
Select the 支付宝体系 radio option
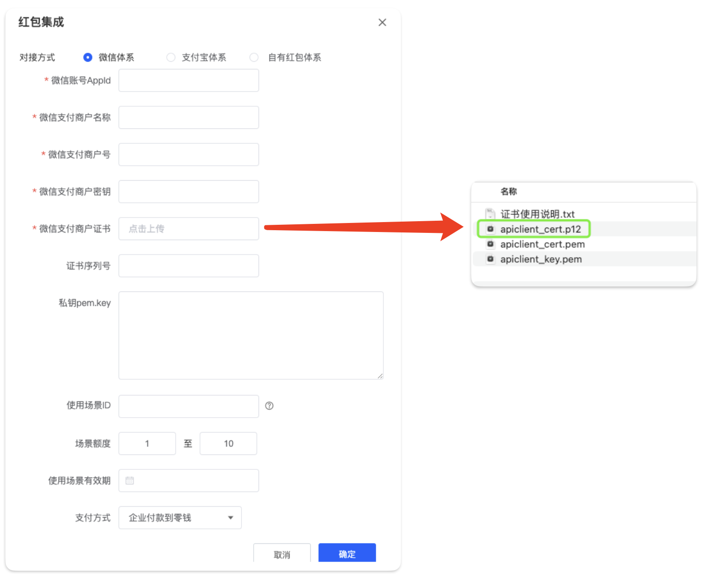[171, 57]
